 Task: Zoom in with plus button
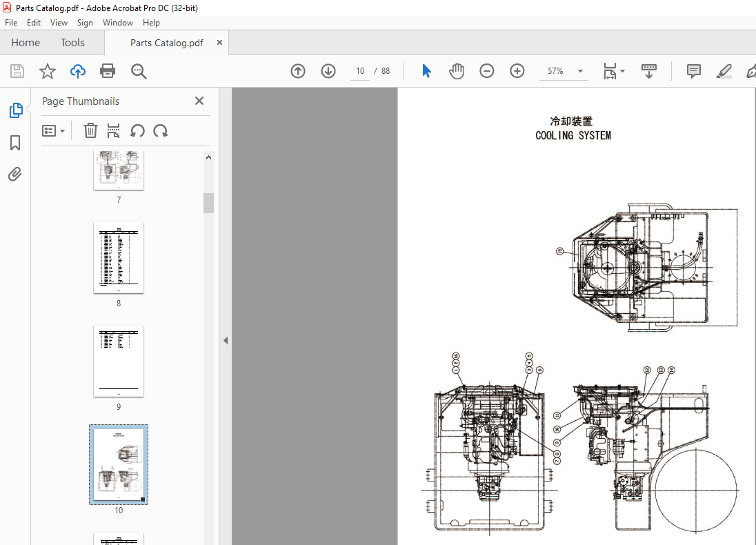517,71
